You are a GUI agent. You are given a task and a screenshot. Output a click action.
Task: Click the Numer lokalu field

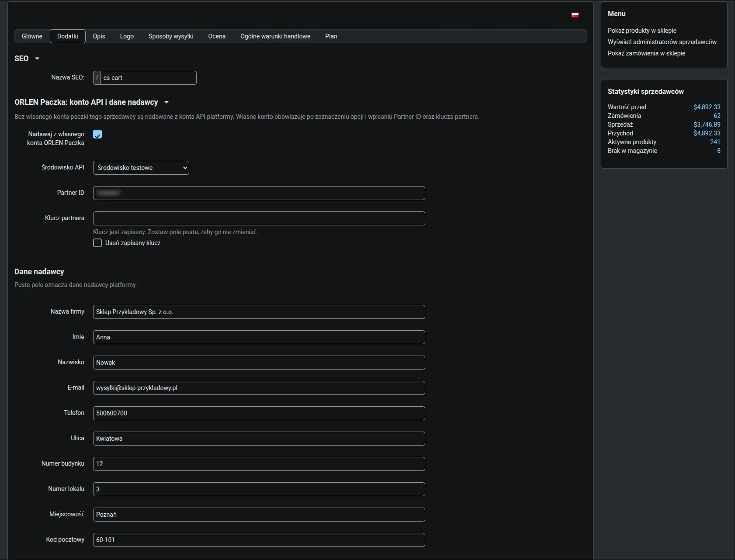tap(259, 489)
